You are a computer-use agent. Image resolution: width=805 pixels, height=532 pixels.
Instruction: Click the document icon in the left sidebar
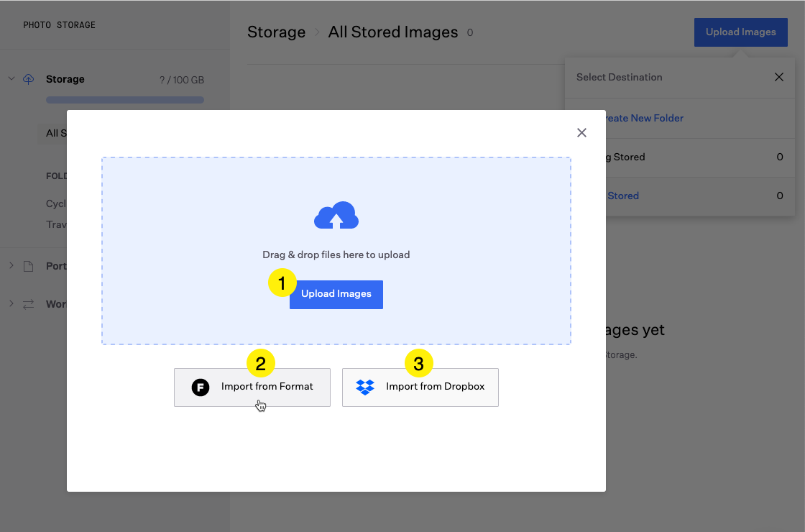pyautogui.click(x=29, y=266)
